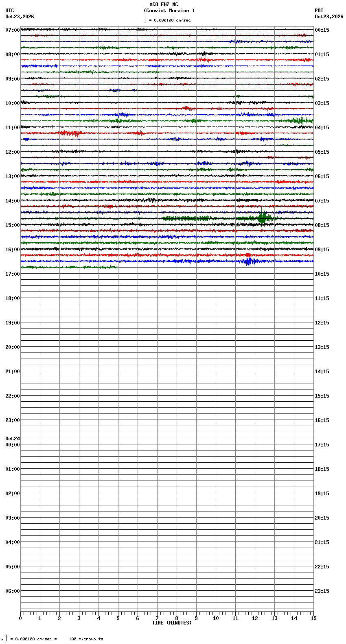Click the 16:00 UTC row label
This screenshot has width=346, height=644.
pos(13,250)
